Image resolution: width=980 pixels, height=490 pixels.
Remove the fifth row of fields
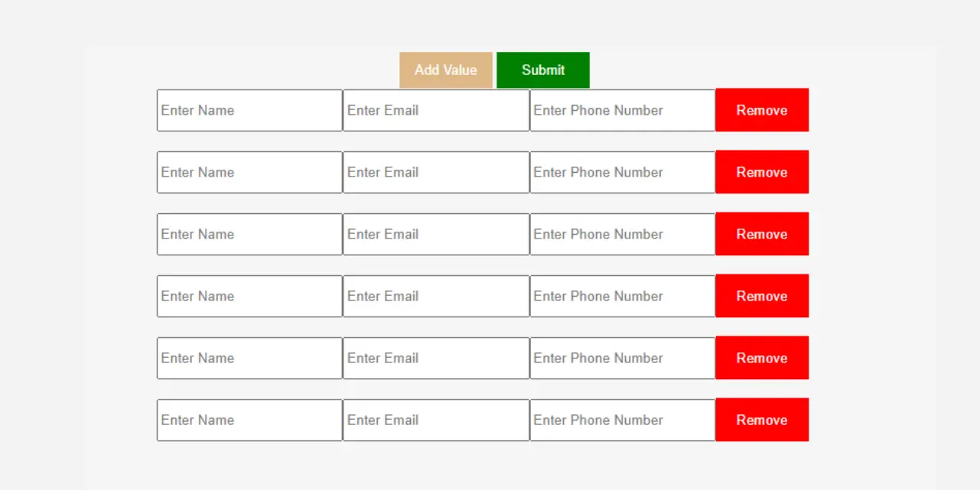point(762,358)
